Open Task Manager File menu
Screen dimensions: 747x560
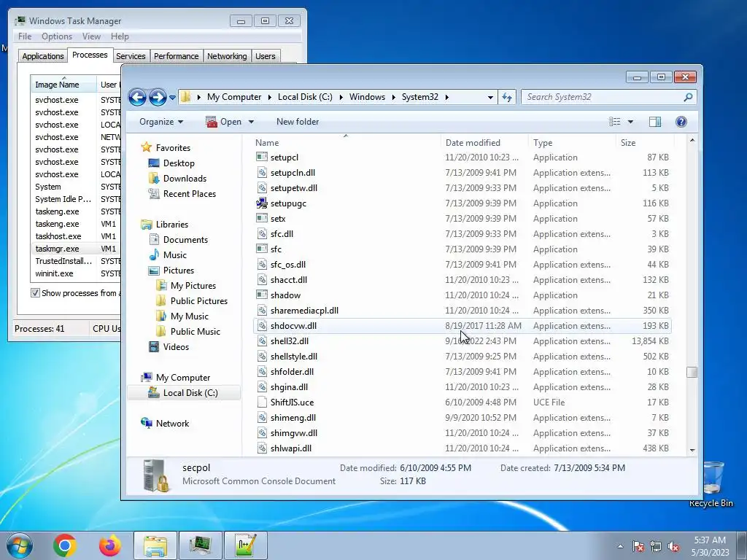pyautogui.click(x=25, y=36)
